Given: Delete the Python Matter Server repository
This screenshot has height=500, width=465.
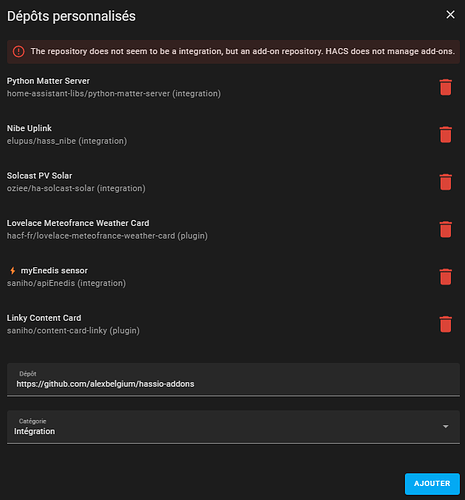Looking at the screenshot, I should 445,87.
